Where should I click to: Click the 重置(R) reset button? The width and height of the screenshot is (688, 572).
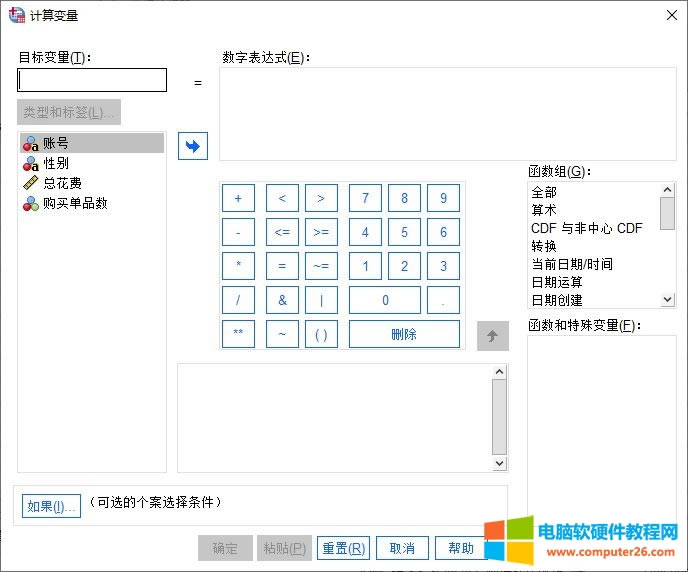click(344, 548)
